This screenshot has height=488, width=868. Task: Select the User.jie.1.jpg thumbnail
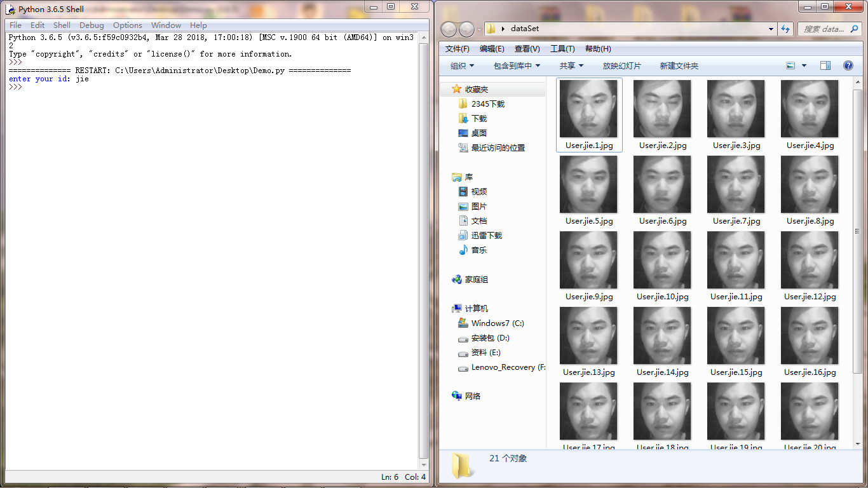click(x=588, y=109)
